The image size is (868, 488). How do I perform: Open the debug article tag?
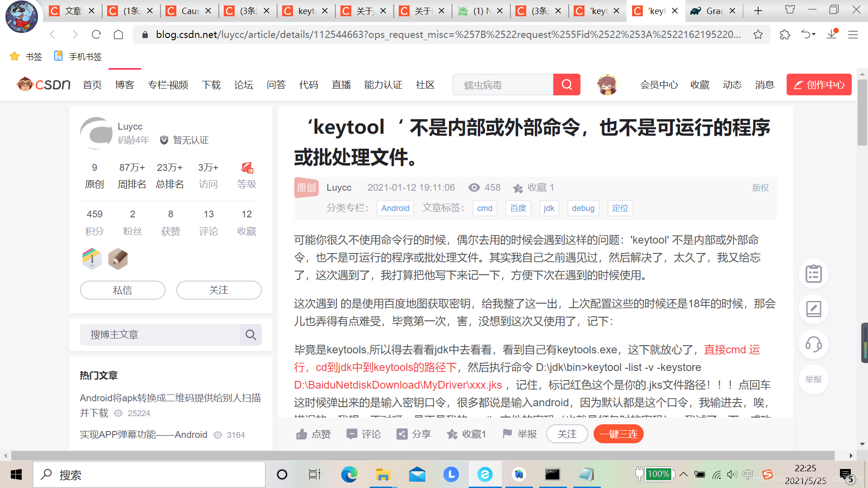coord(583,208)
